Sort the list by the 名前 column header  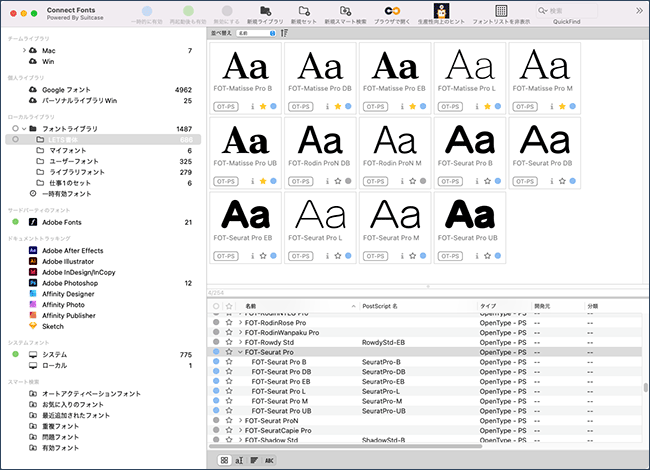pos(298,306)
